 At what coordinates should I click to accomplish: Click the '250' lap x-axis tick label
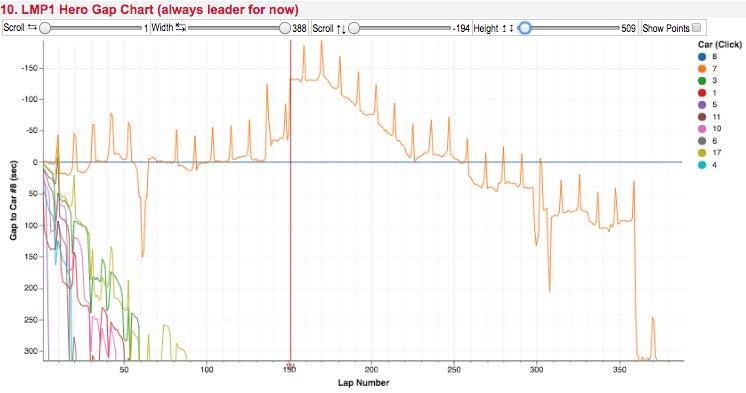454,370
